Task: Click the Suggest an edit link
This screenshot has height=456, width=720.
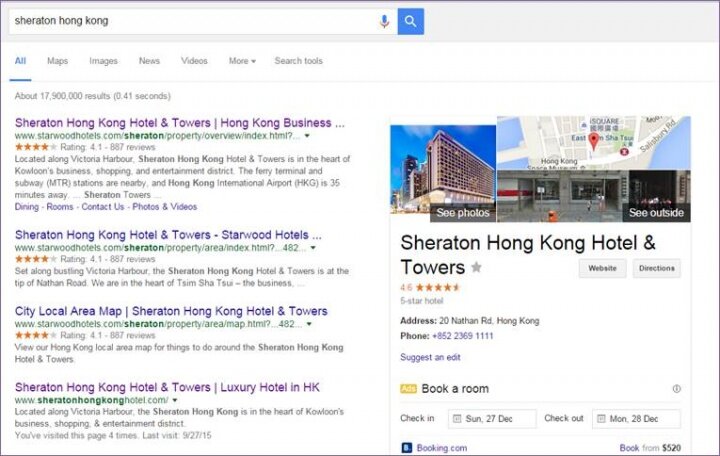Action: click(430, 357)
